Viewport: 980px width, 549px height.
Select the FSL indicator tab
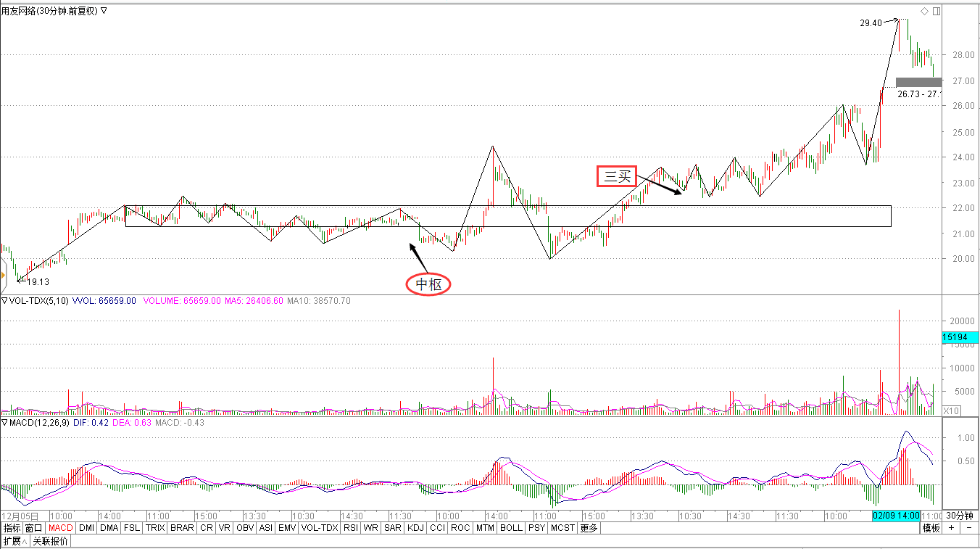132,528
